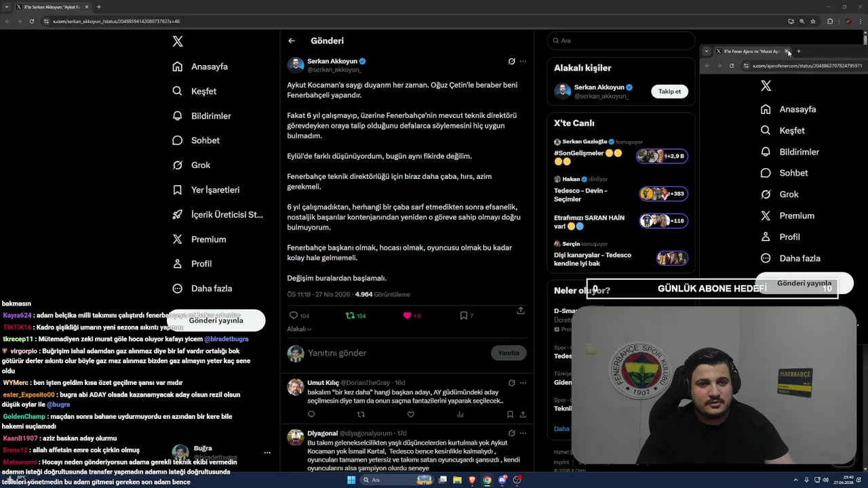Go back with the arrow beside Gönderi
The image size is (868, 488).
tap(292, 41)
